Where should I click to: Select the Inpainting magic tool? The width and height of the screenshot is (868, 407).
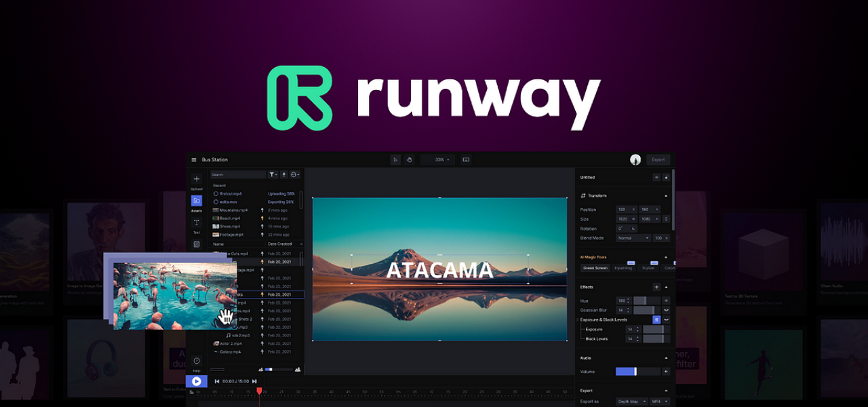(623, 268)
